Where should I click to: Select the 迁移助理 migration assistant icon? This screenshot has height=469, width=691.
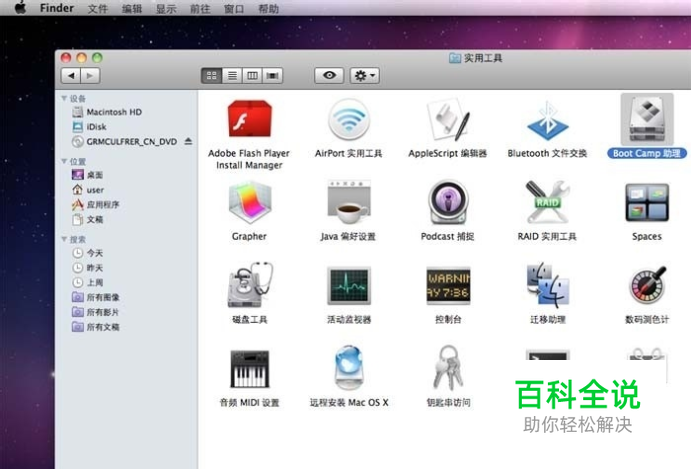pyautogui.click(x=547, y=285)
